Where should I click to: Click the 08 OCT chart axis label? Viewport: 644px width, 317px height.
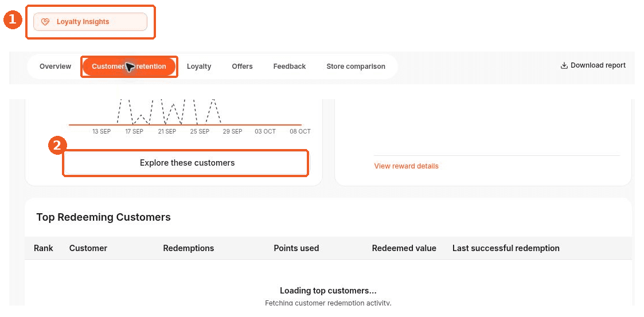coord(300,132)
